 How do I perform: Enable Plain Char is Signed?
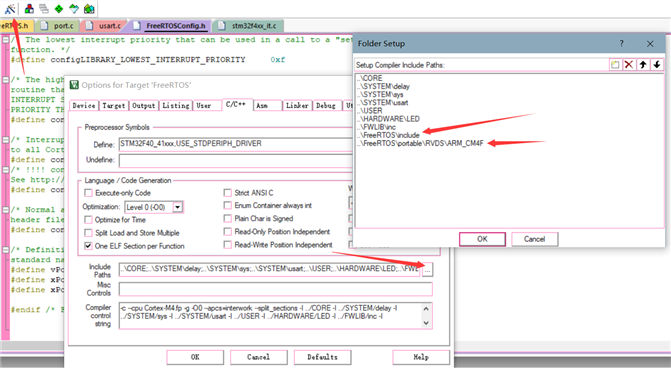(x=228, y=219)
